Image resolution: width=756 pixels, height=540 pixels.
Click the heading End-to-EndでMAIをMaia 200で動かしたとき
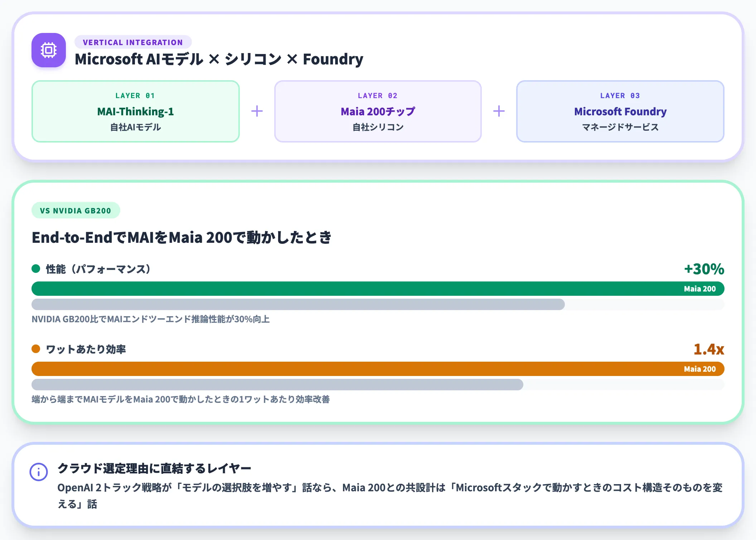click(x=182, y=237)
